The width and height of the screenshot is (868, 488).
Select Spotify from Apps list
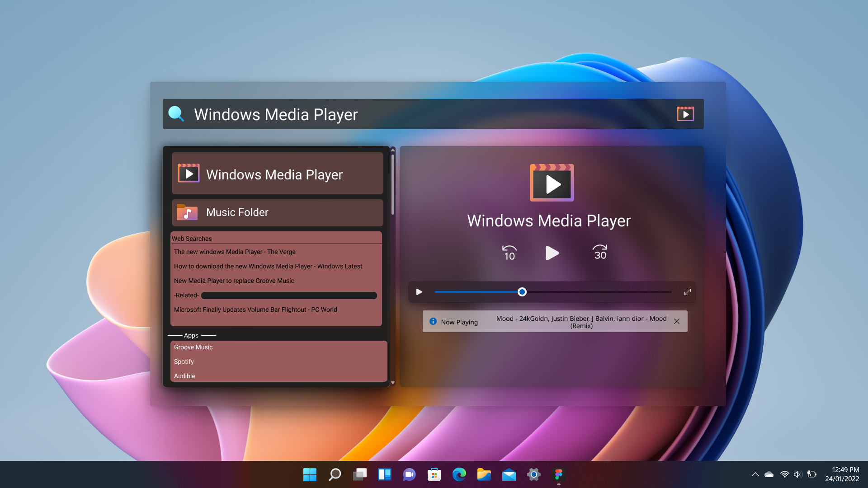pyautogui.click(x=184, y=361)
